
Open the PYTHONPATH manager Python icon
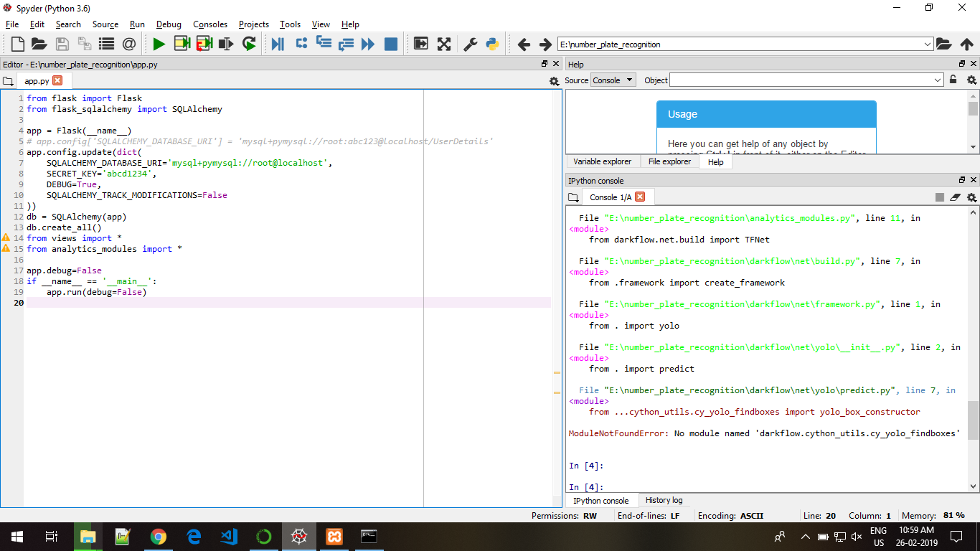pyautogui.click(x=491, y=44)
